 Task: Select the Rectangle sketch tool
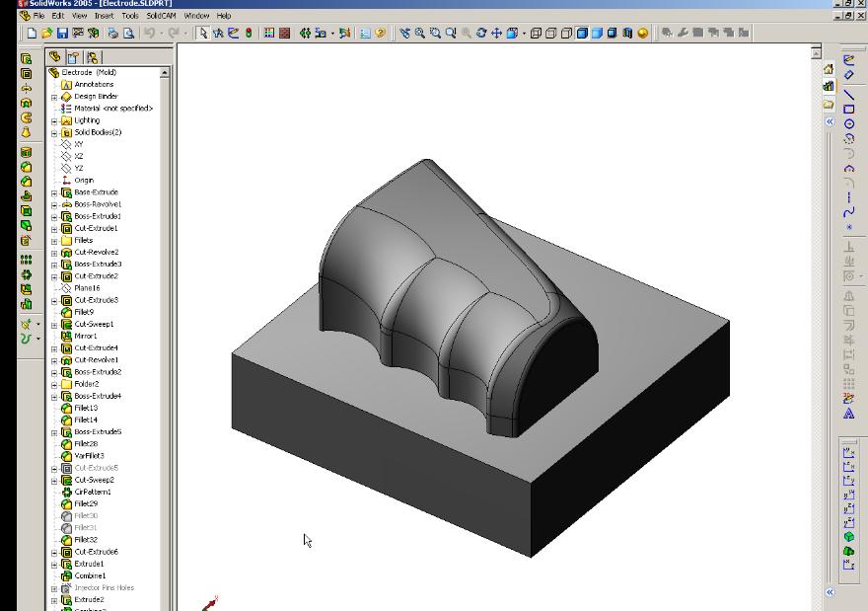850,110
